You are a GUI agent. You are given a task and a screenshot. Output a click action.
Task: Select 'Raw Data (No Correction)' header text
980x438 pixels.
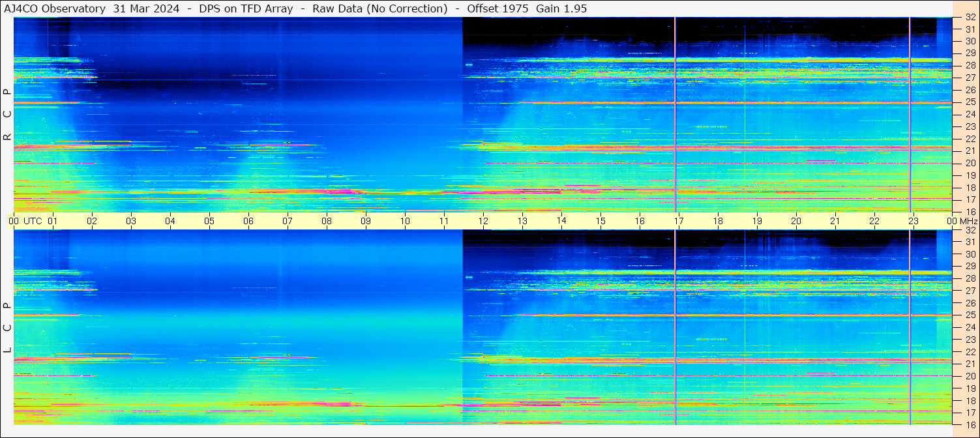[x=380, y=8]
